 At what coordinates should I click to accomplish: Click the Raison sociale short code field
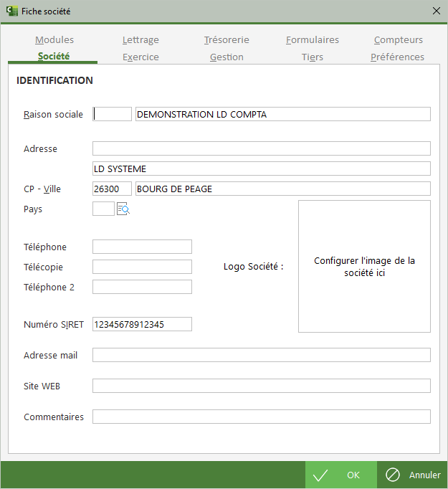click(112, 114)
